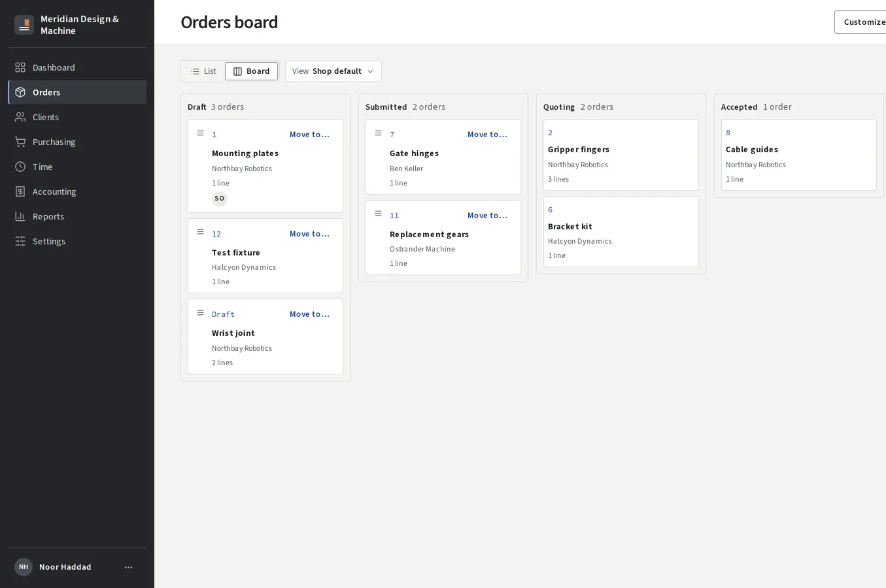Open order 8 on Cable guides card

[x=728, y=133]
